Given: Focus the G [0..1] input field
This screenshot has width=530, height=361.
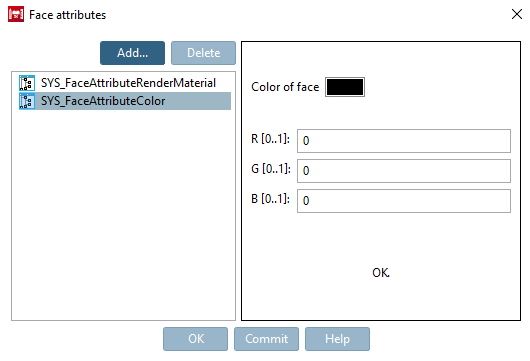Looking at the screenshot, I should coord(404,171).
